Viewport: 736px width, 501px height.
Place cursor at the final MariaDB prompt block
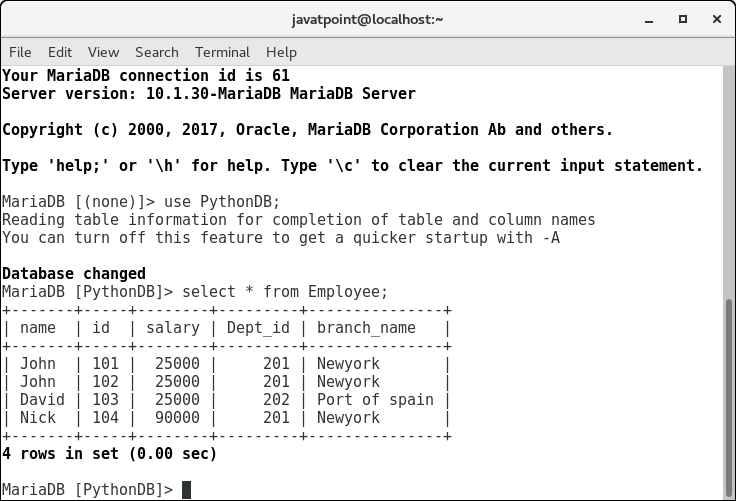pyautogui.click(x=186, y=490)
